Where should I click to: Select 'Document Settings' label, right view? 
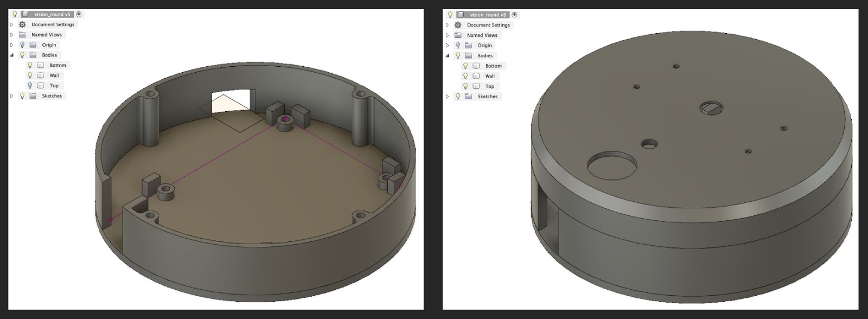click(x=488, y=25)
